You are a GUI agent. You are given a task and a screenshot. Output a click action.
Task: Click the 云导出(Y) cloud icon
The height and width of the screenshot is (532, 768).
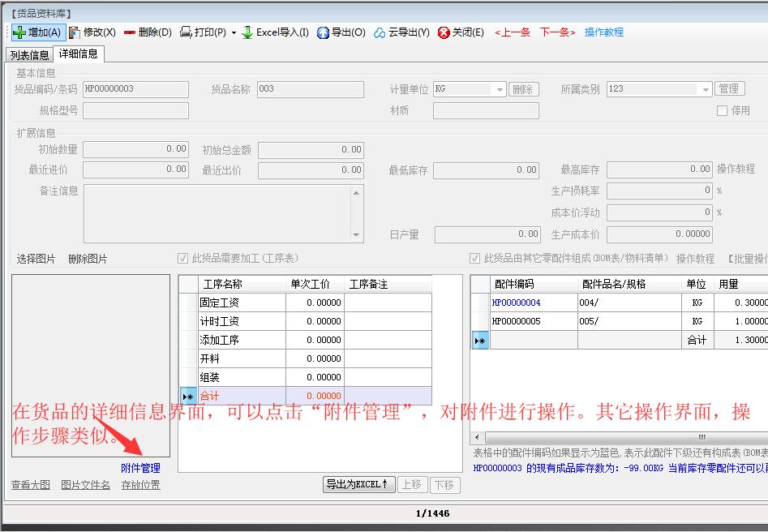(380, 32)
